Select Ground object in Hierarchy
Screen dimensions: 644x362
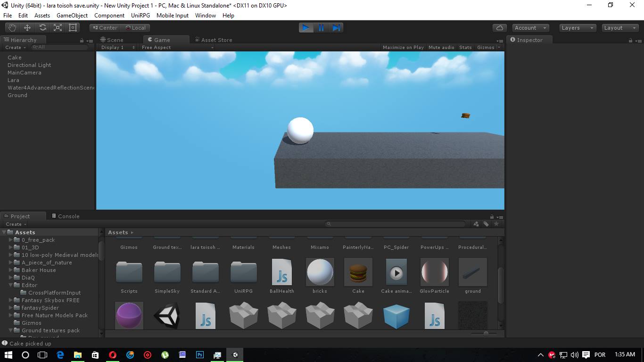17,95
